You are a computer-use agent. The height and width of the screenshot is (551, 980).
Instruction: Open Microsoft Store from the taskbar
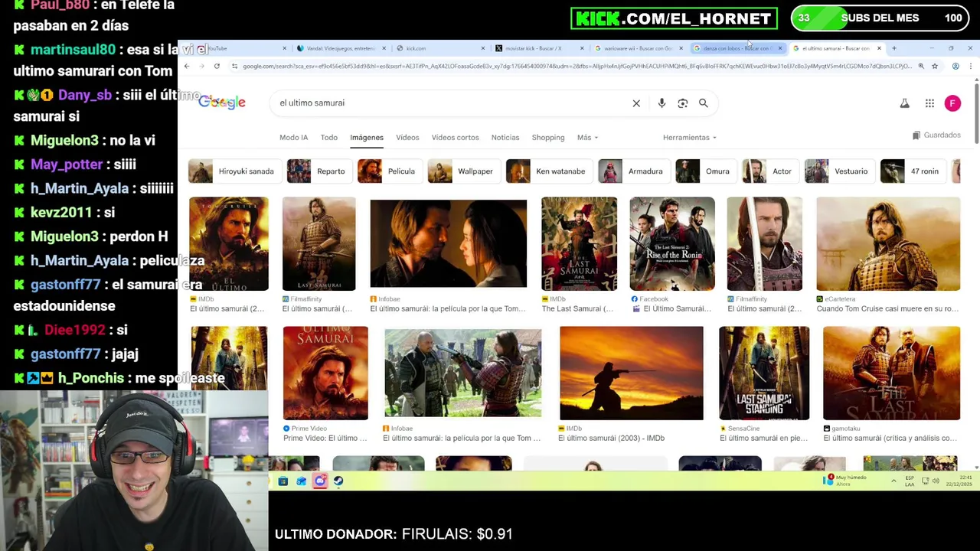[x=283, y=481]
